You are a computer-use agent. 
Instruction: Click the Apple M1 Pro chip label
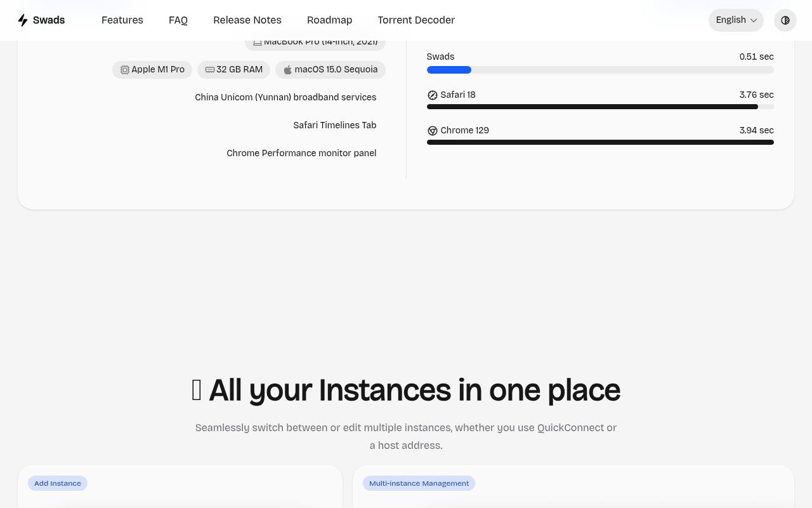tap(152, 70)
